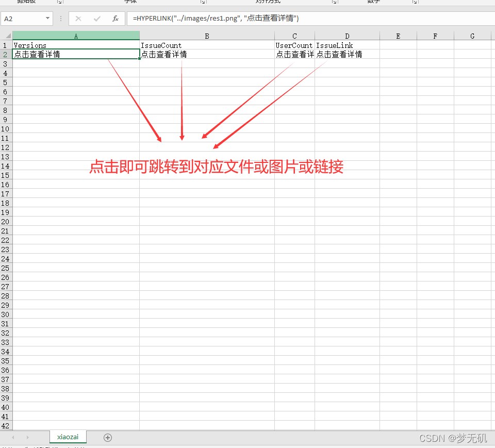Click the Versions cell in A1
Screen dimensions: 495x448
coord(76,45)
